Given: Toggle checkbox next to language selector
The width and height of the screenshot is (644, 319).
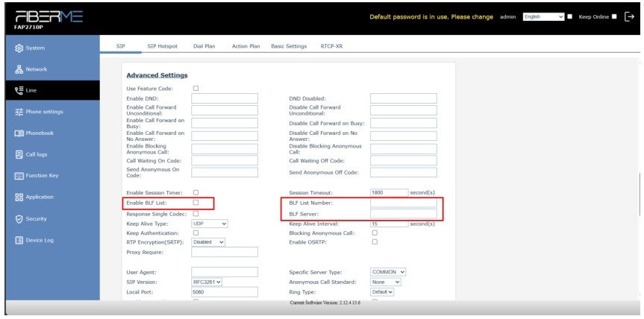Looking at the screenshot, I should coord(569,17).
